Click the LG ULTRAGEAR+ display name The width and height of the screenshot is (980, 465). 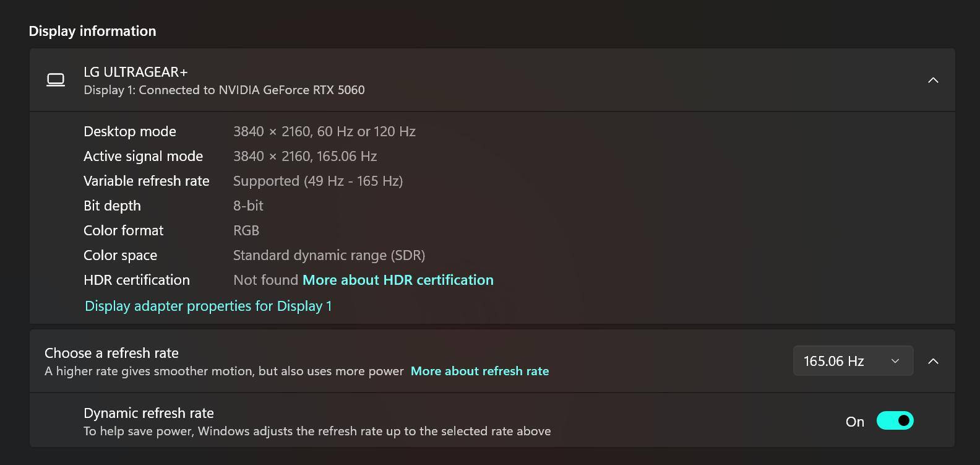(135, 72)
